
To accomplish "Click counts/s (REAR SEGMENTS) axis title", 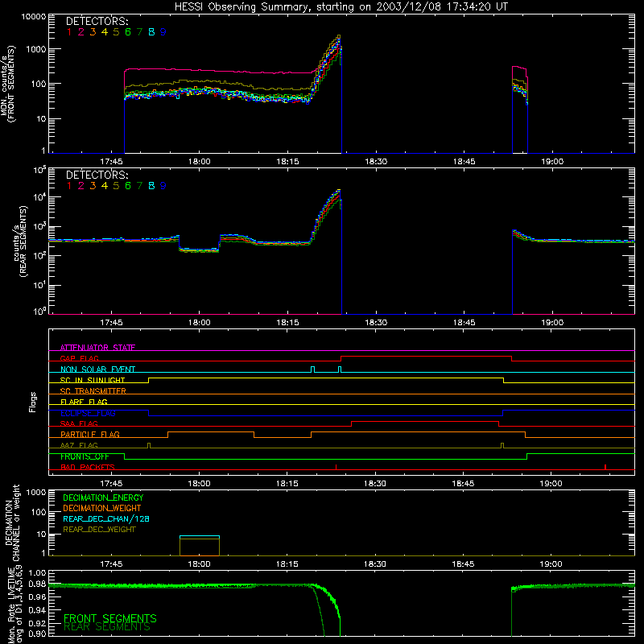I will [x=20, y=241].
